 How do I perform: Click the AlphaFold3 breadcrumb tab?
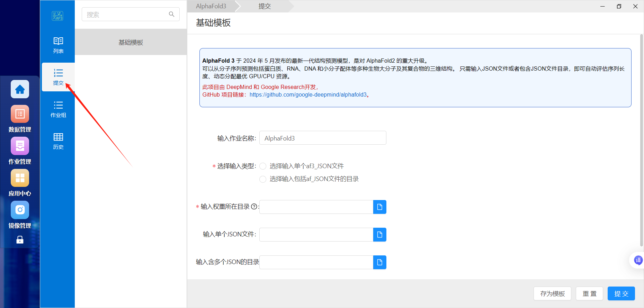click(211, 6)
